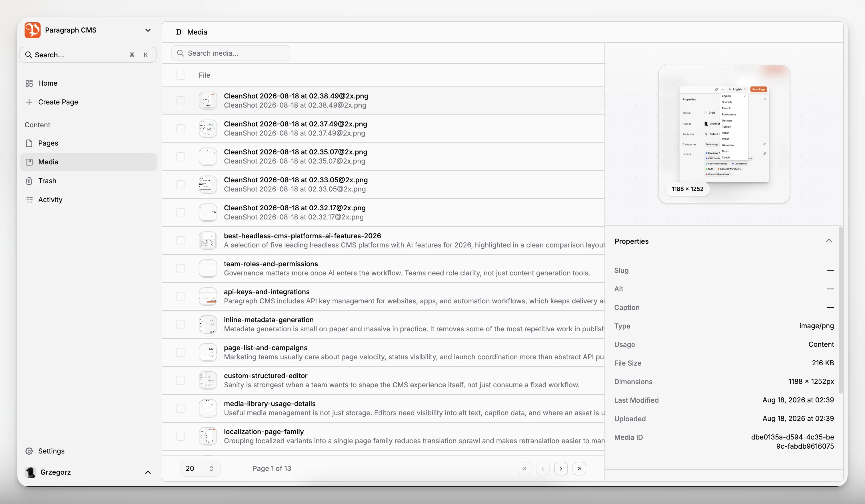This screenshot has height=504, width=865.
Task: Open the 20 rows-per-page selector
Action: 200,469
